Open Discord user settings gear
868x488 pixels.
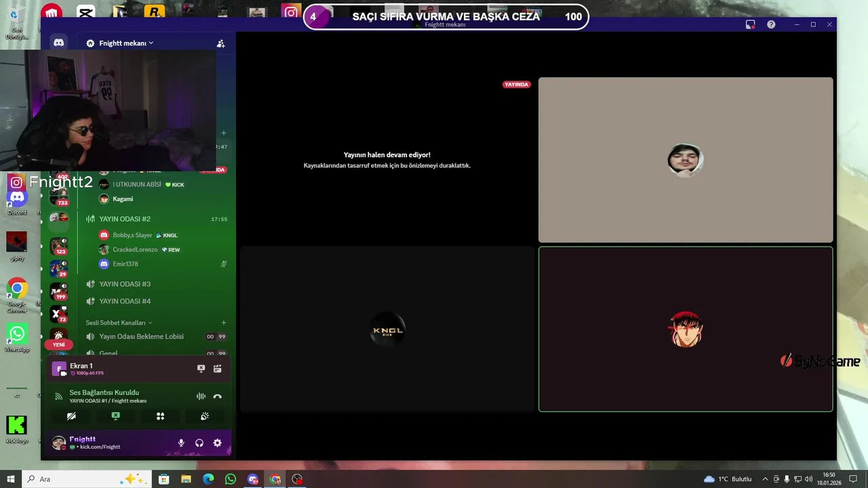coord(217,443)
